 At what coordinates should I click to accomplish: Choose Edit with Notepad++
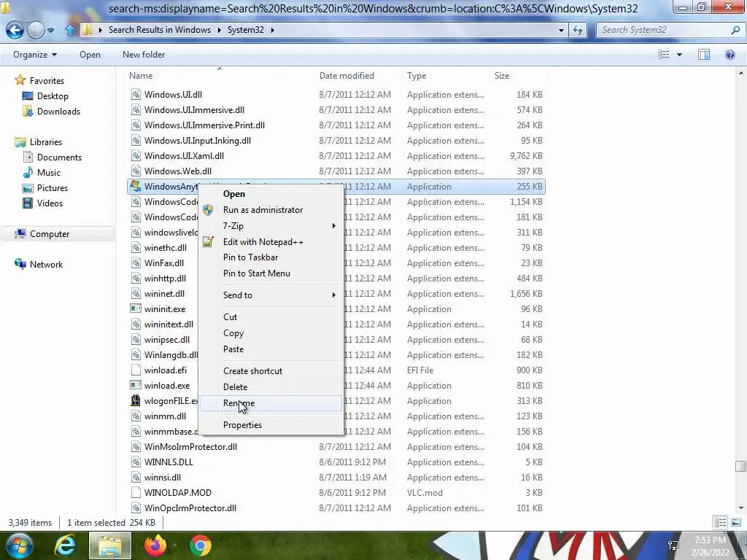[271, 242]
